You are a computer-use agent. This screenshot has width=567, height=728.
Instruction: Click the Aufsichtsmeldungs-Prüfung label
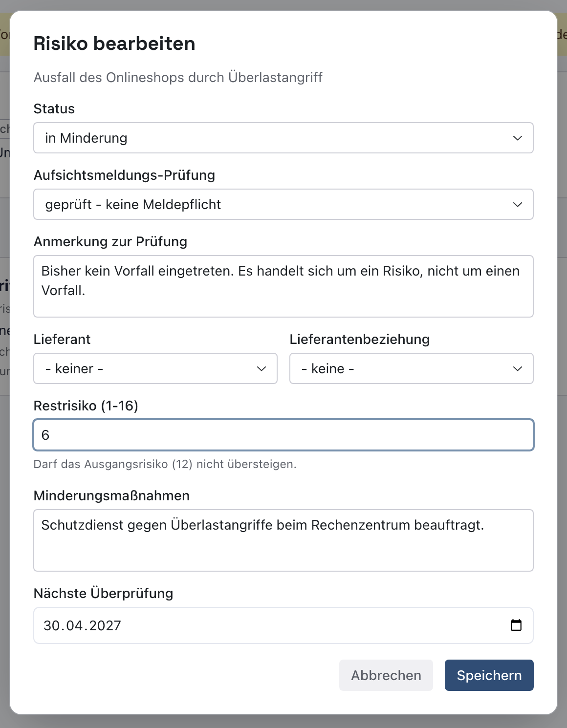[124, 175]
